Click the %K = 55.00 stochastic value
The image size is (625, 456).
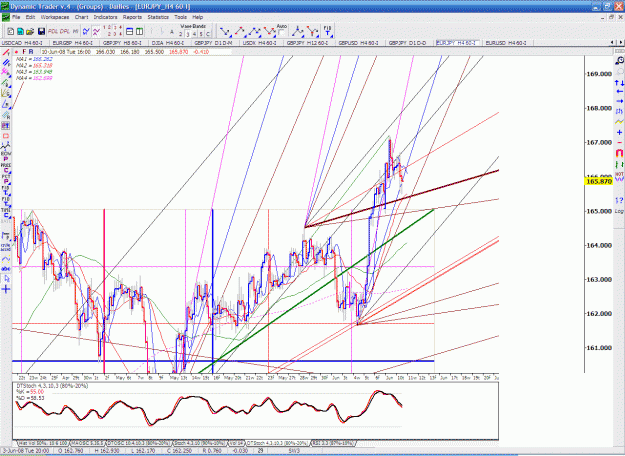[30, 392]
